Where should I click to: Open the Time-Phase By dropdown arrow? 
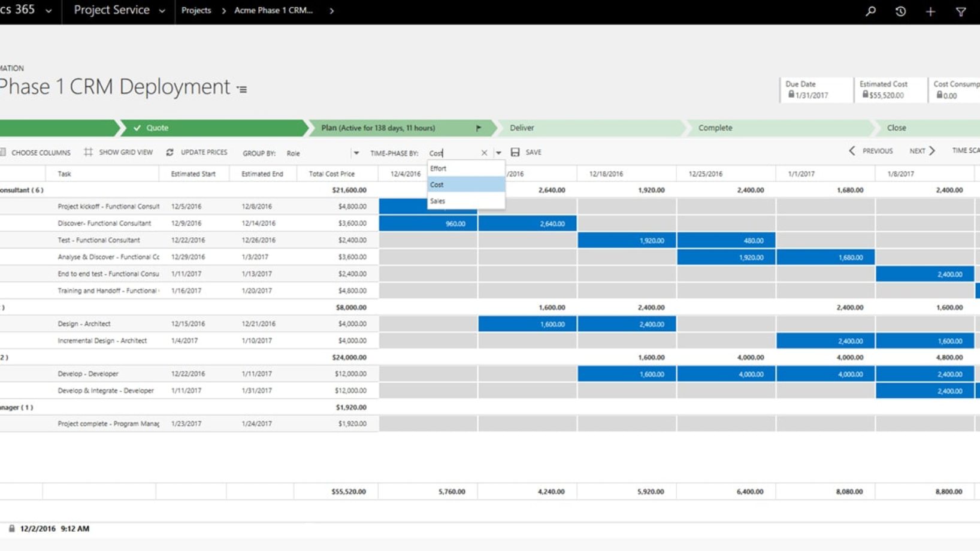pyautogui.click(x=498, y=153)
